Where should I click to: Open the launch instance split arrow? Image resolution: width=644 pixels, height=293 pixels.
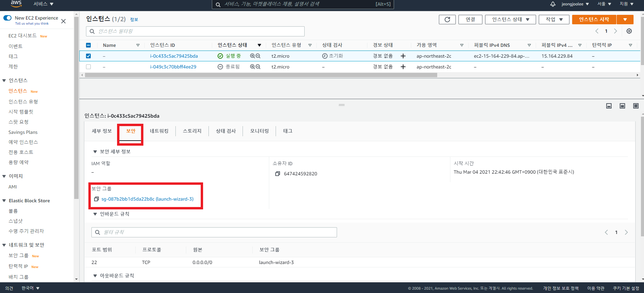point(625,20)
